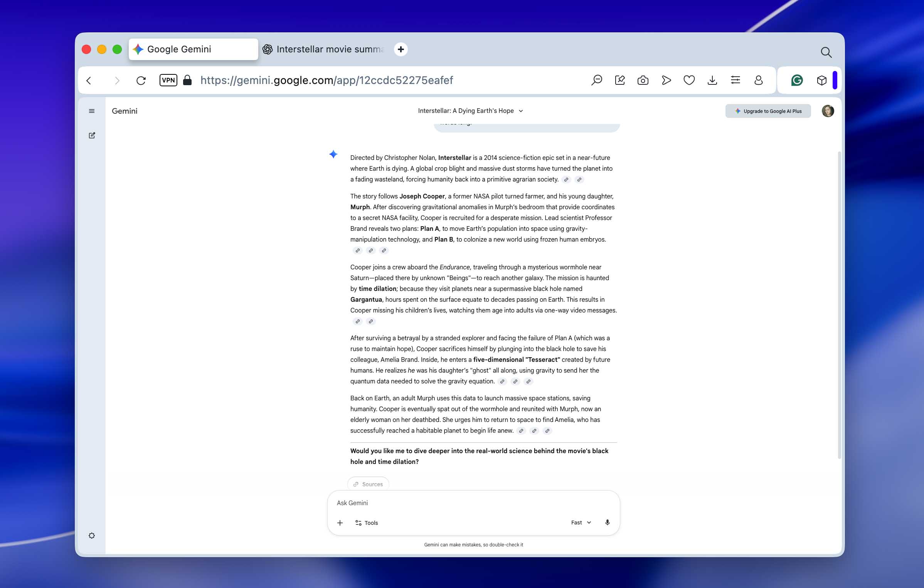The width and height of the screenshot is (924, 588).
Task: Click the chat vertical scrollbar
Action: point(839,304)
